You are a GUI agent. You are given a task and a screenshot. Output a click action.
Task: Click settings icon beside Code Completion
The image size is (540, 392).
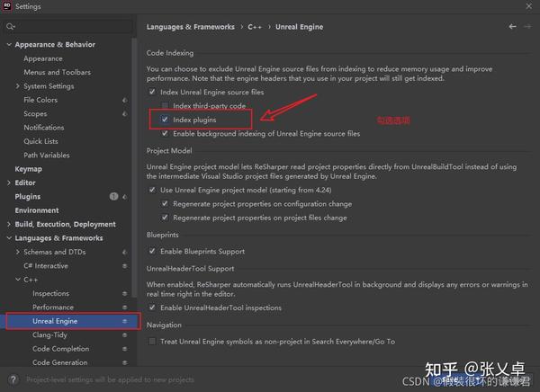coord(125,349)
